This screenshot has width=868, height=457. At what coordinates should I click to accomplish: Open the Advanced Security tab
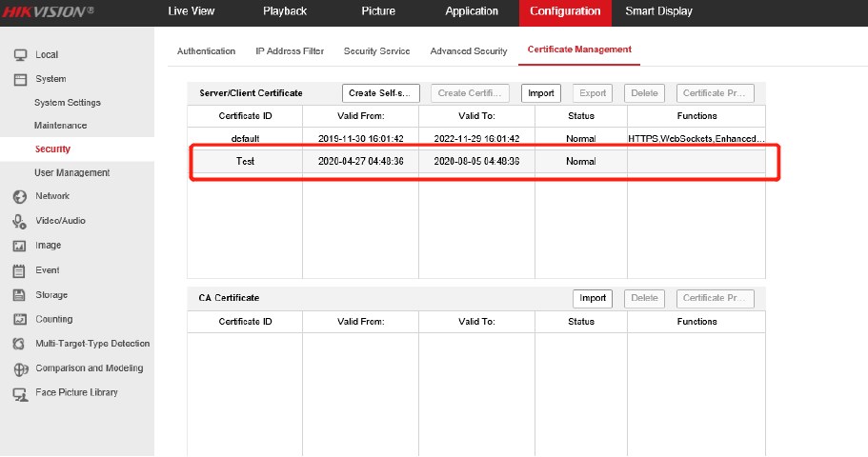[468, 50]
